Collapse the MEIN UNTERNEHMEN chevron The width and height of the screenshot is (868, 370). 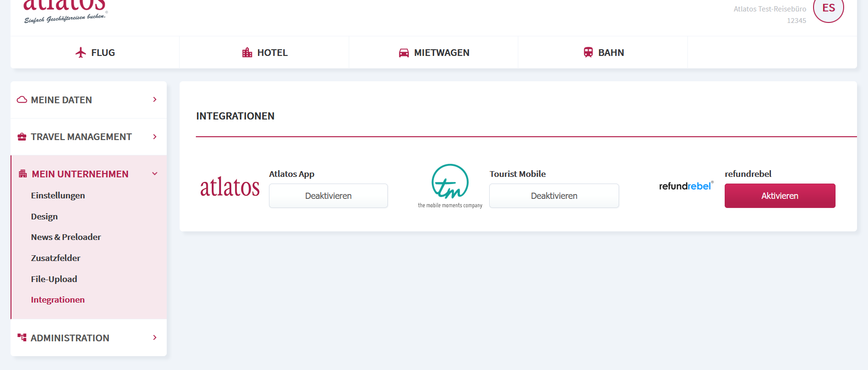coord(155,174)
